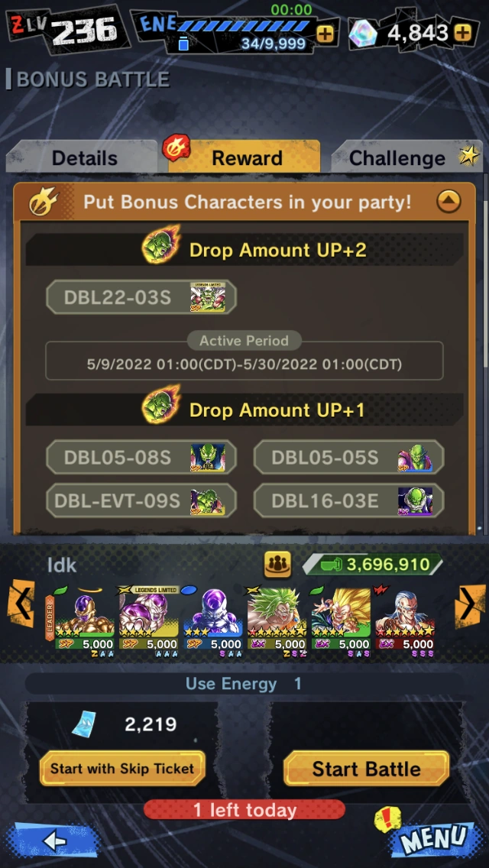Tap the blue back arrow icon
This screenshot has height=868, width=489.
[55, 841]
